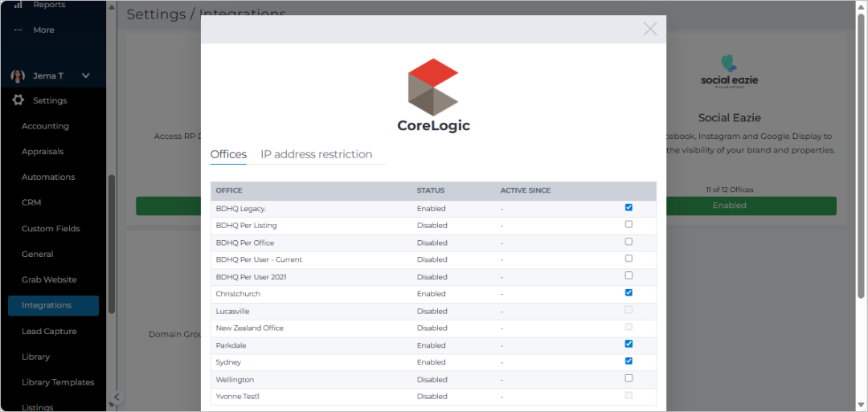Click the Wellington office name
The image size is (868, 412).
235,379
